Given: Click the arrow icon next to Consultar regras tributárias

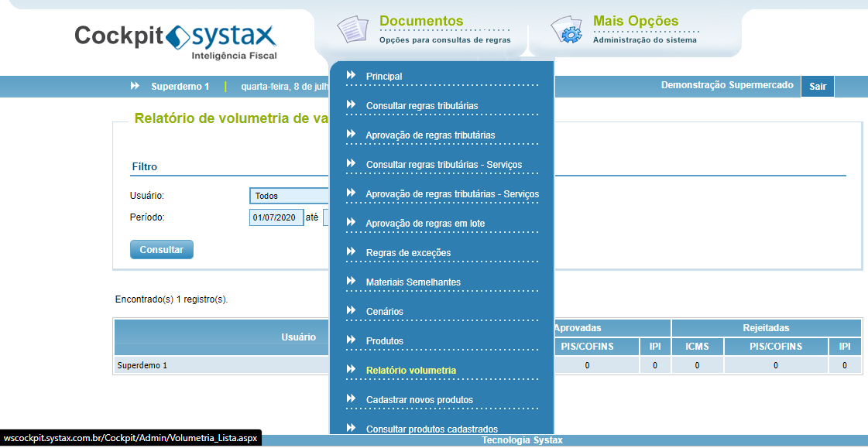Looking at the screenshot, I should (x=351, y=104).
